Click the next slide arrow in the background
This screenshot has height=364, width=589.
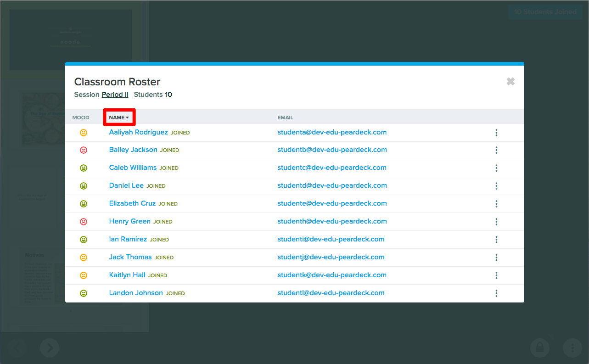pos(50,348)
